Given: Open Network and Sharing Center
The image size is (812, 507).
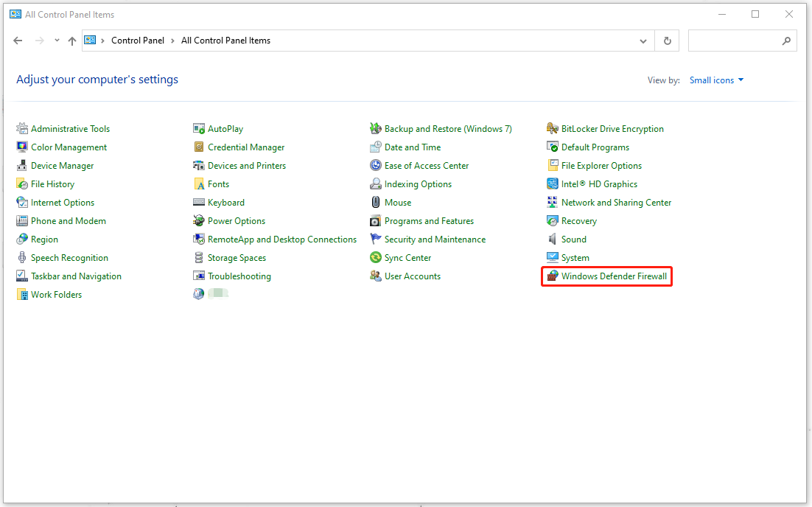Looking at the screenshot, I should [x=616, y=202].
